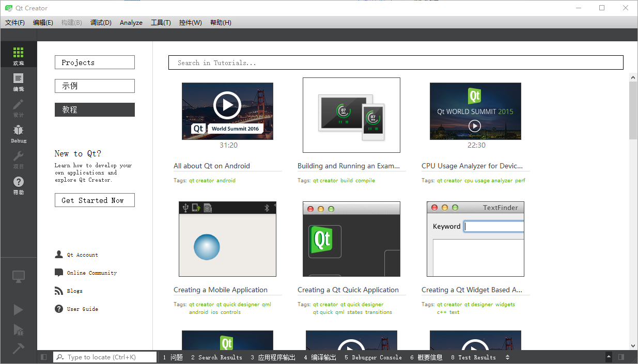This screenshot has height=364, width=638.
Task: Play the Qt World Summit 2015 video thumbnail
Action: (x=475, y=111)
